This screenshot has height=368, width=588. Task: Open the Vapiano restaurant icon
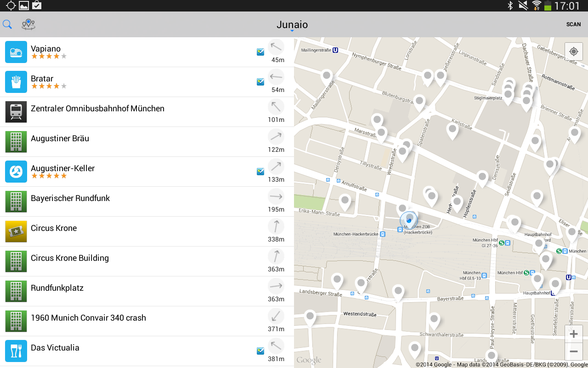[x=16, y=52]
